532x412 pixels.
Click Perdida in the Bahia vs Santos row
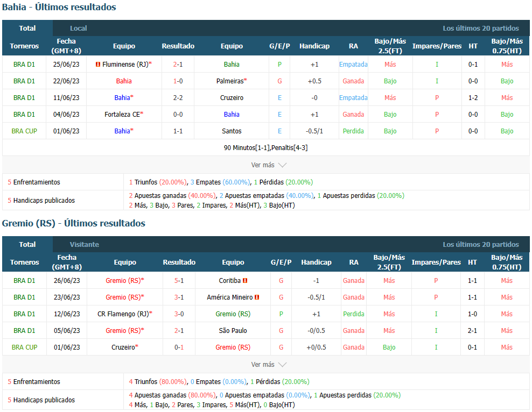[x=353, y=131]
